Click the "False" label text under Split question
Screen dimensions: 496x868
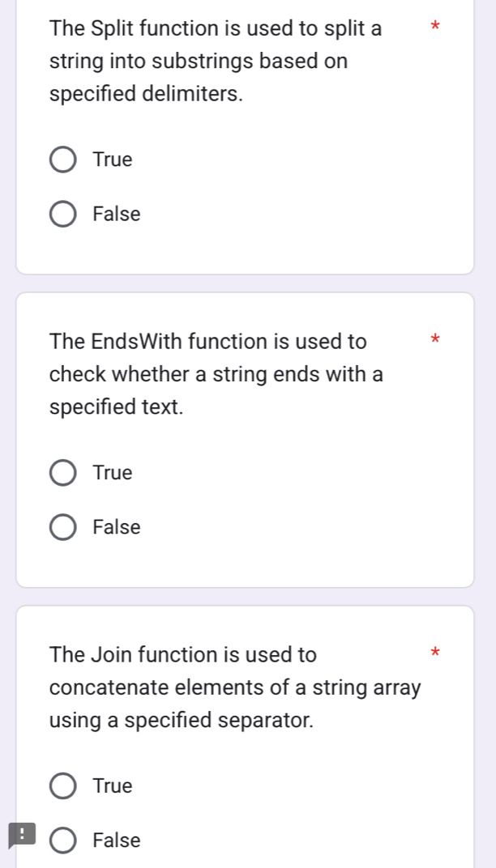tap(117, 215)
